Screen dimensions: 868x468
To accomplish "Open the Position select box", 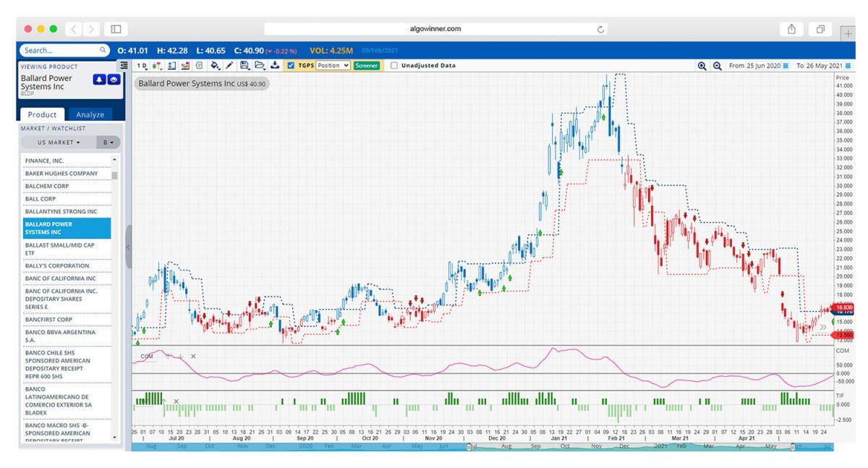I will coord(333,65).
